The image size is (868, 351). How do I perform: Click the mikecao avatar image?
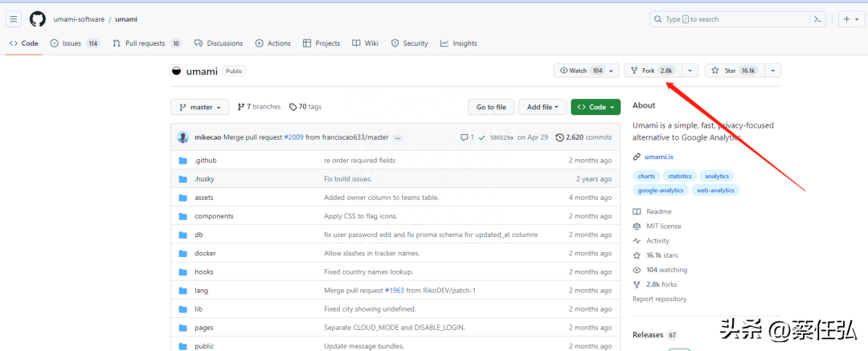click(183, 137)
